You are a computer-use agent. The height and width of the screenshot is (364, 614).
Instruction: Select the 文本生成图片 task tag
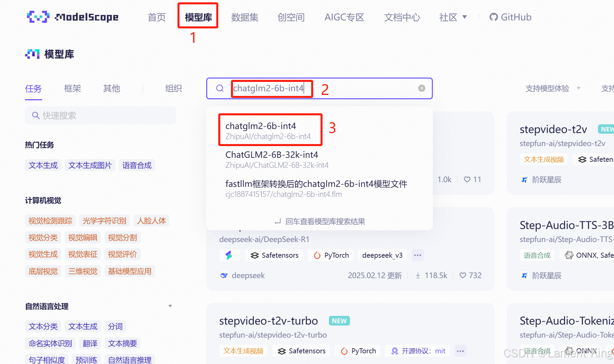(x=90, y=165)
